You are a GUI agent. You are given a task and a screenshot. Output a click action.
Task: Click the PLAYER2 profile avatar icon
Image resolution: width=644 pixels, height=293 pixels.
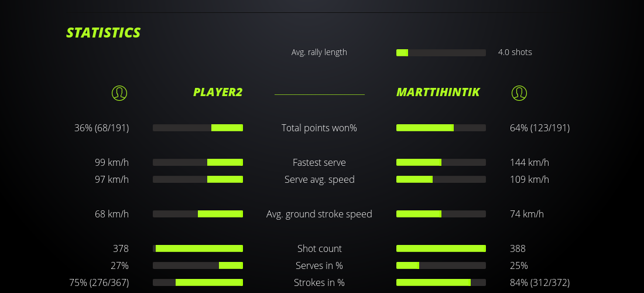pos(119,93)
